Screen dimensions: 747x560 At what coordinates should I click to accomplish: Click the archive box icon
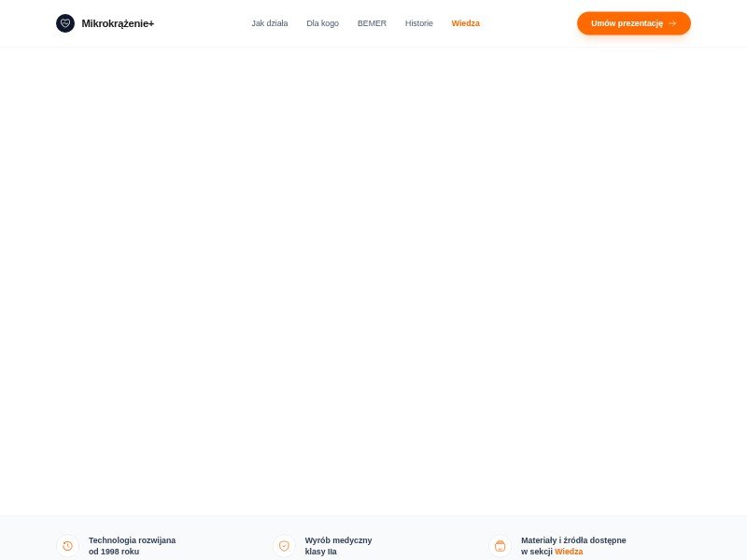point(500,546)
